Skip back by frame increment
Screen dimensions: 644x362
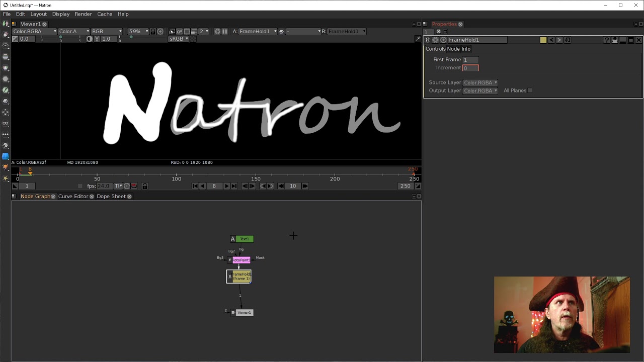tap(281, 186)
